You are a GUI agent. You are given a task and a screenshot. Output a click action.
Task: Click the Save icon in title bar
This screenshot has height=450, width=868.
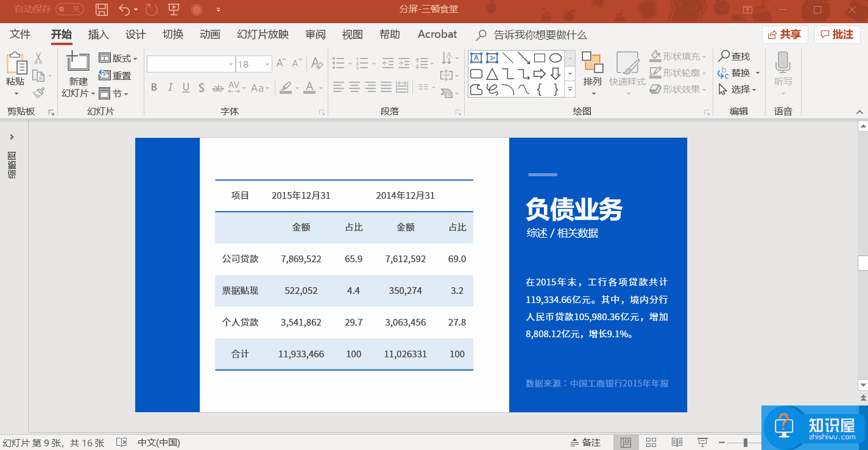click(102, 9)
